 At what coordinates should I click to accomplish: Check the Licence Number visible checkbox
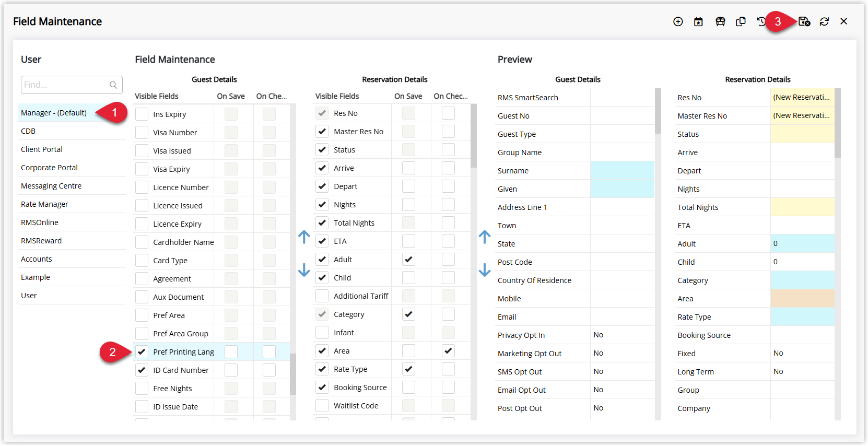tap(142, 187)
